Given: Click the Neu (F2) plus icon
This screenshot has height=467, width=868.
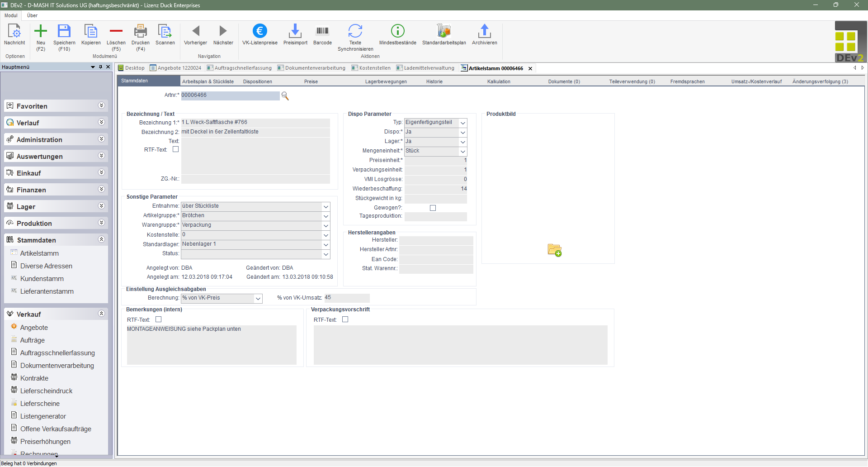Looking at the screenshot, I should (x=41, y=32).
